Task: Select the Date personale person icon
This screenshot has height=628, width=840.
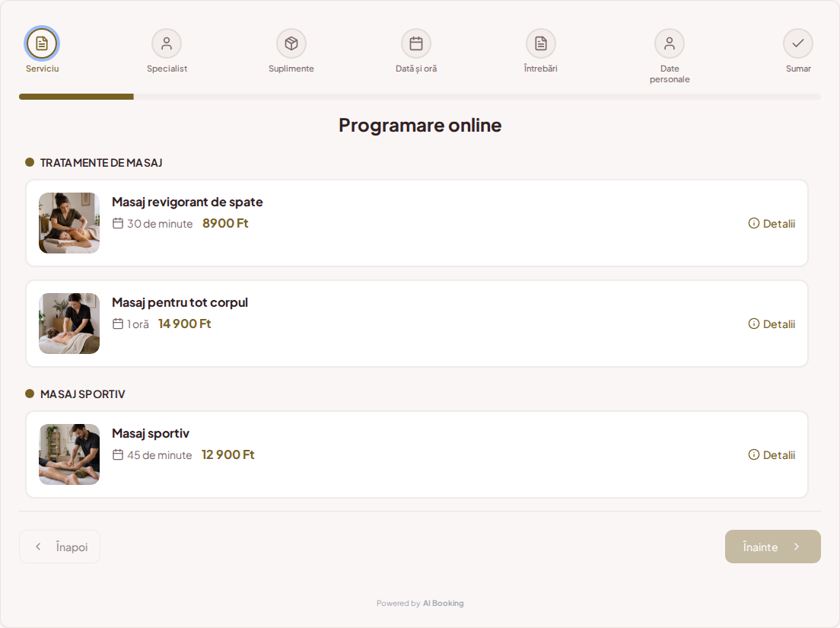Action: (670, 43)
